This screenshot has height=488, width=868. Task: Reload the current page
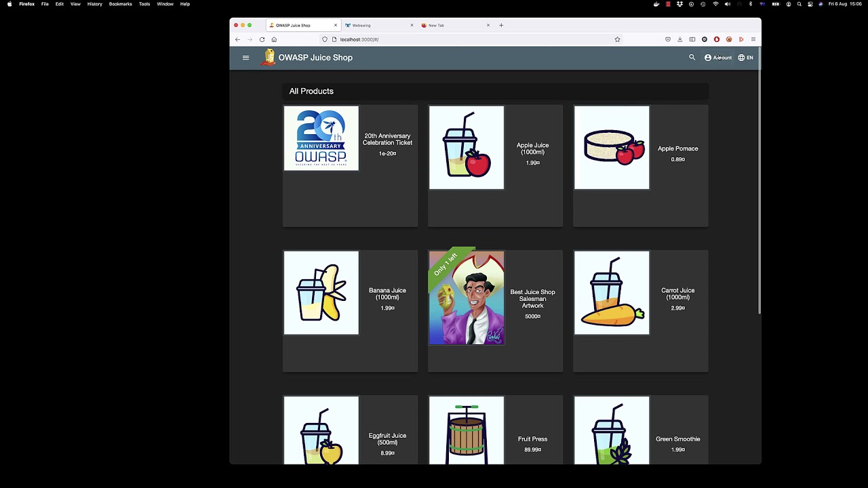click(262, 39)
